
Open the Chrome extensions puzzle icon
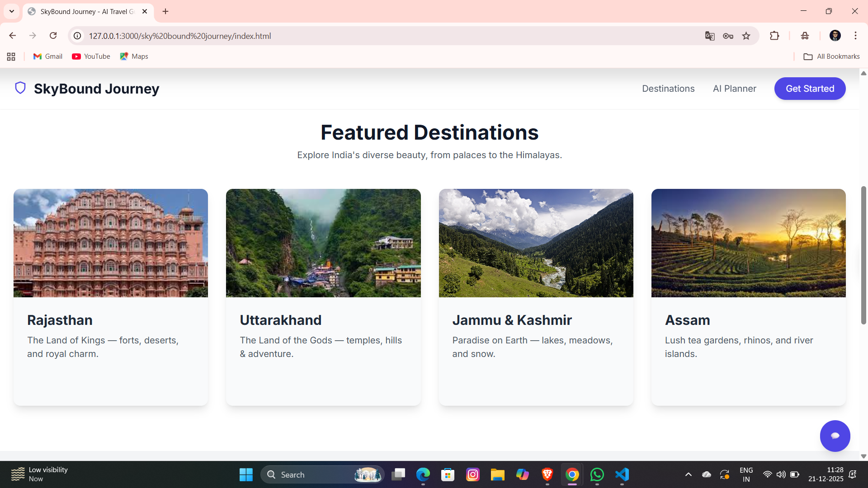click(x=774, y=36)
